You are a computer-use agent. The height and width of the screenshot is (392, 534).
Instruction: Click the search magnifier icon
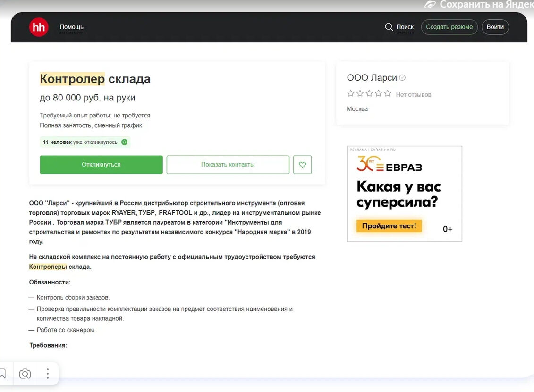[389, 27]
